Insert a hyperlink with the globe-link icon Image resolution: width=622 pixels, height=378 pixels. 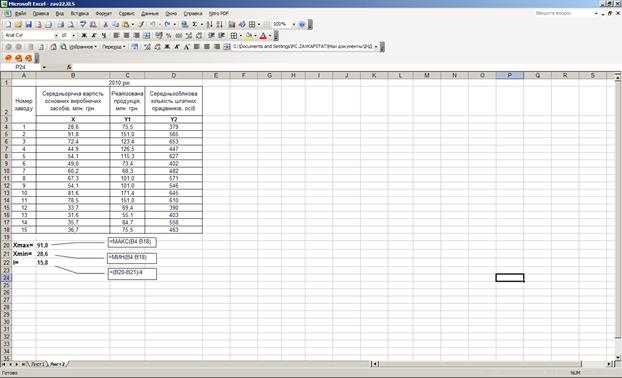point(184,25)
